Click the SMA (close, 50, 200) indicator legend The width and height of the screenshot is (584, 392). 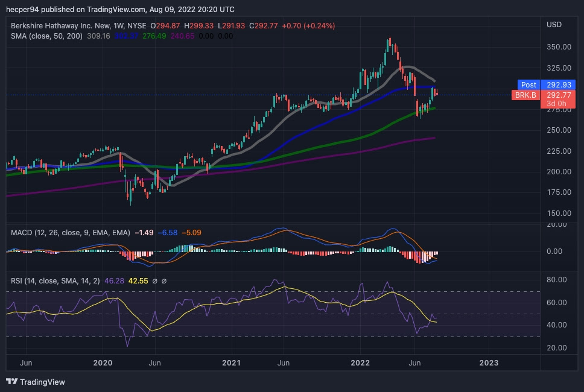pyautogui.click(x=46, y=36)
